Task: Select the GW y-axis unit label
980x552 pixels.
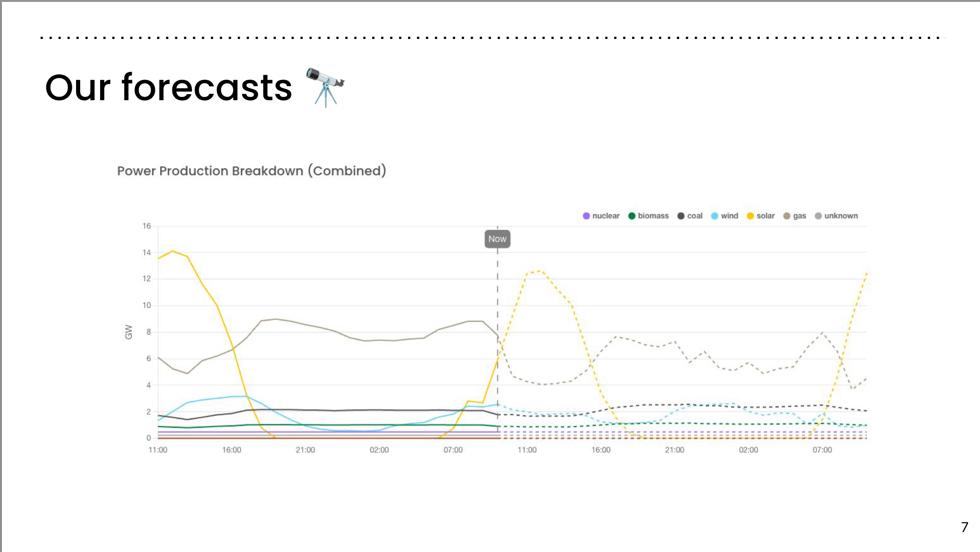Action: click(129, 332)
